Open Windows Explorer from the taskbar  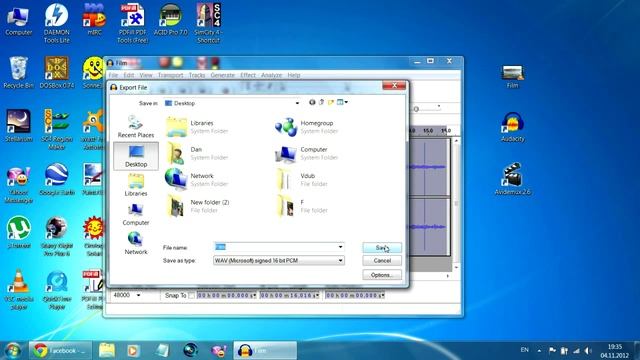107,351
